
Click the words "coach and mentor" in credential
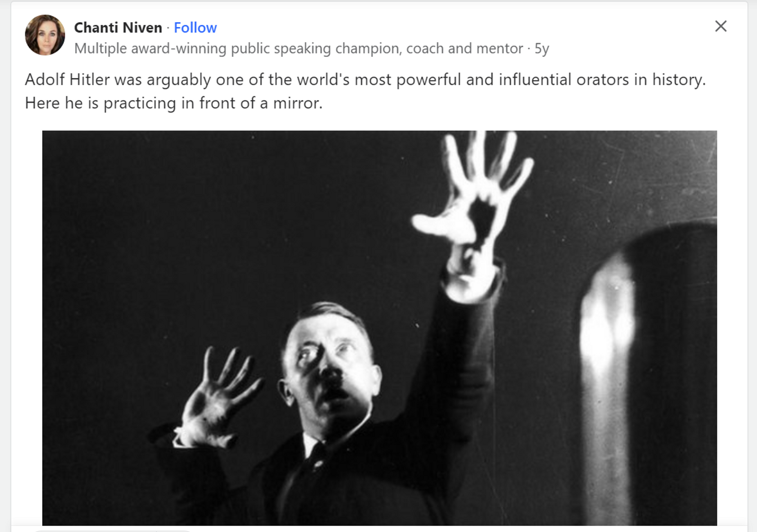[464, 48]
